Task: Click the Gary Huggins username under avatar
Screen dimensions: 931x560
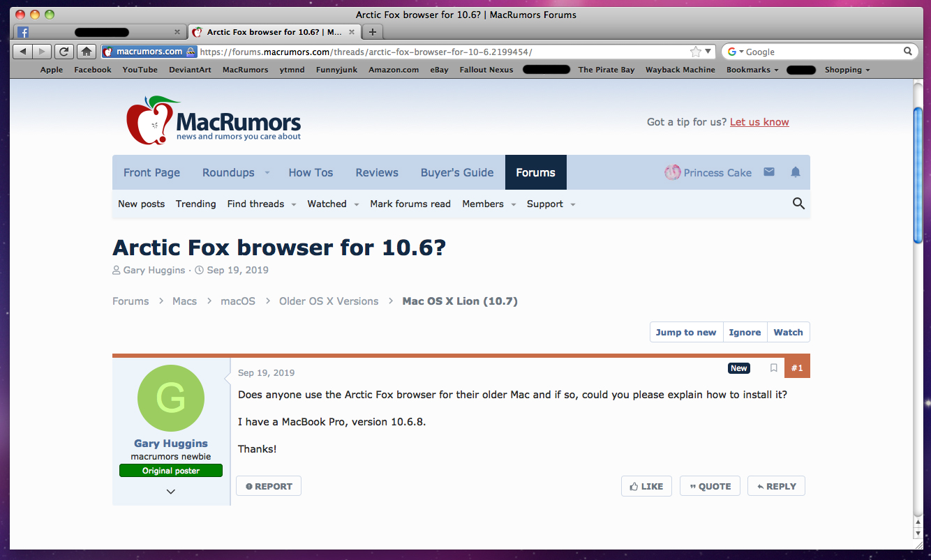Action: click(171, 444)
